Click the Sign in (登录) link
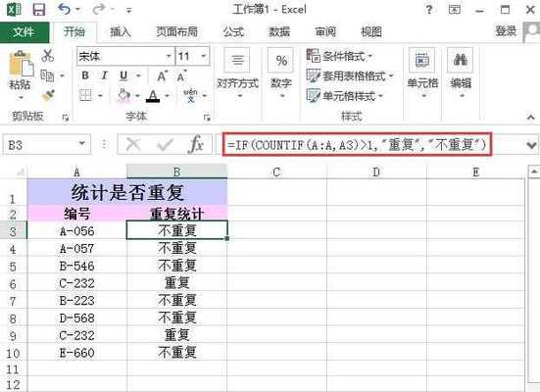 [506, 31]
